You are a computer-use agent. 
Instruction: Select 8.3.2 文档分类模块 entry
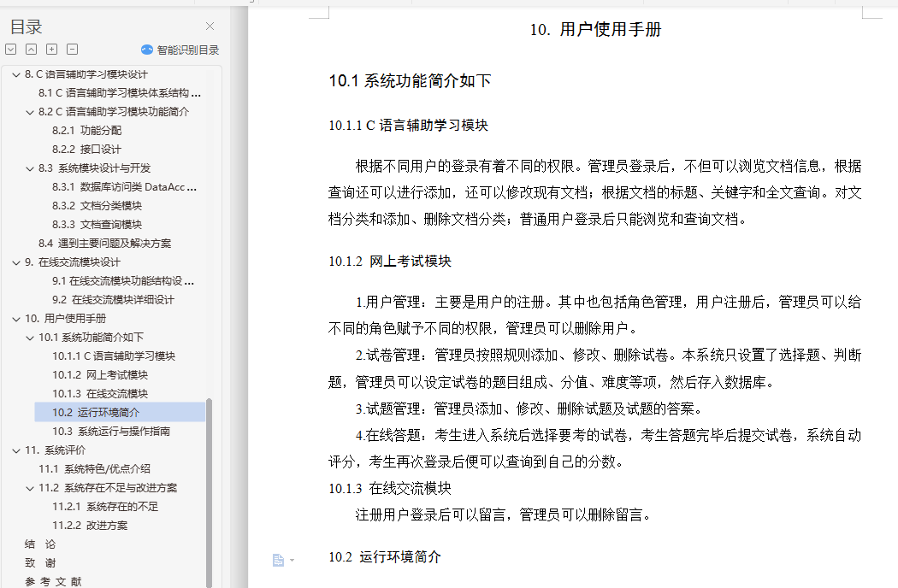click(97, 205)
